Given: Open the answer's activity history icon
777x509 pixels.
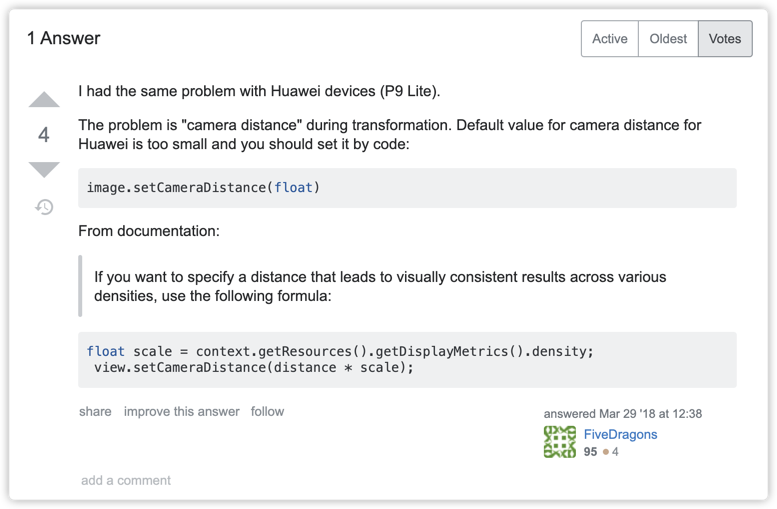Looking at the screenshot, I should 44,207.
